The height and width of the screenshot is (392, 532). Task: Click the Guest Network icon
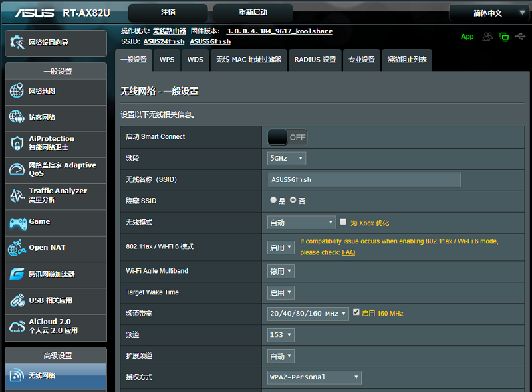17,117
